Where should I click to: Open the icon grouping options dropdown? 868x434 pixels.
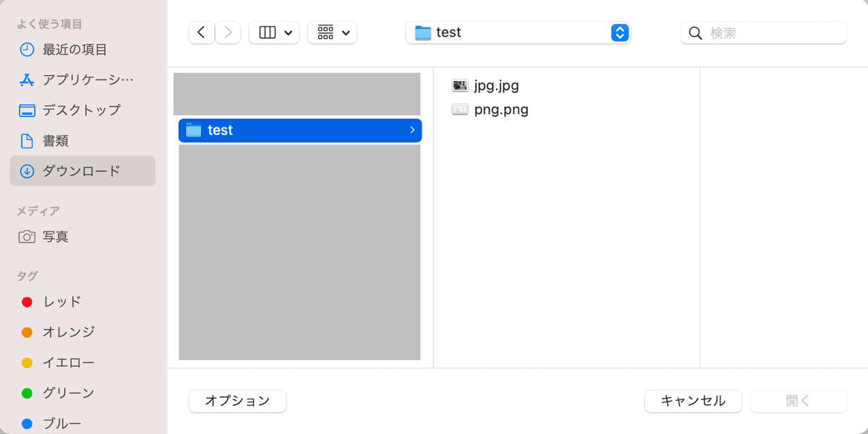[x=332, y=33]
